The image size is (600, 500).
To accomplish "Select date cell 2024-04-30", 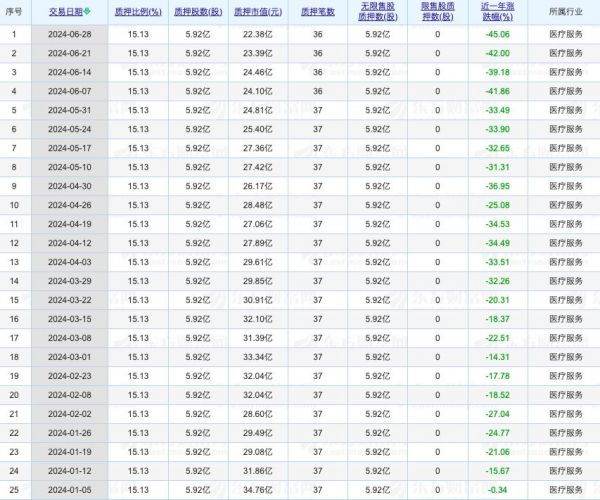I will [x=70, y=186].
